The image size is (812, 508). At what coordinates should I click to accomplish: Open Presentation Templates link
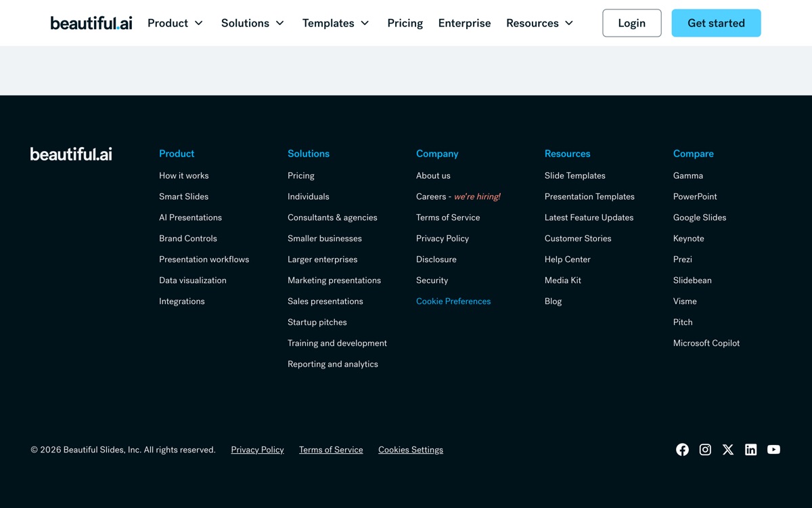590,196
